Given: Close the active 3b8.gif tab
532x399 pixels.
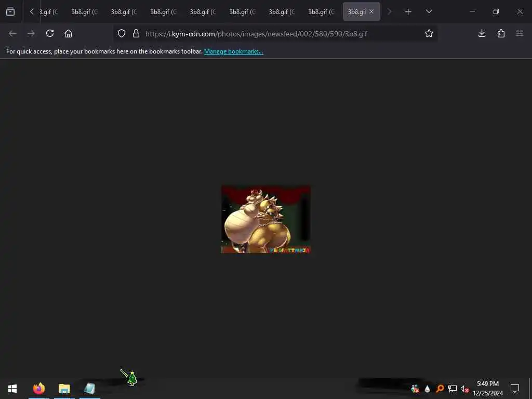Looking at the screenshot, I should (x=371, y=12).
